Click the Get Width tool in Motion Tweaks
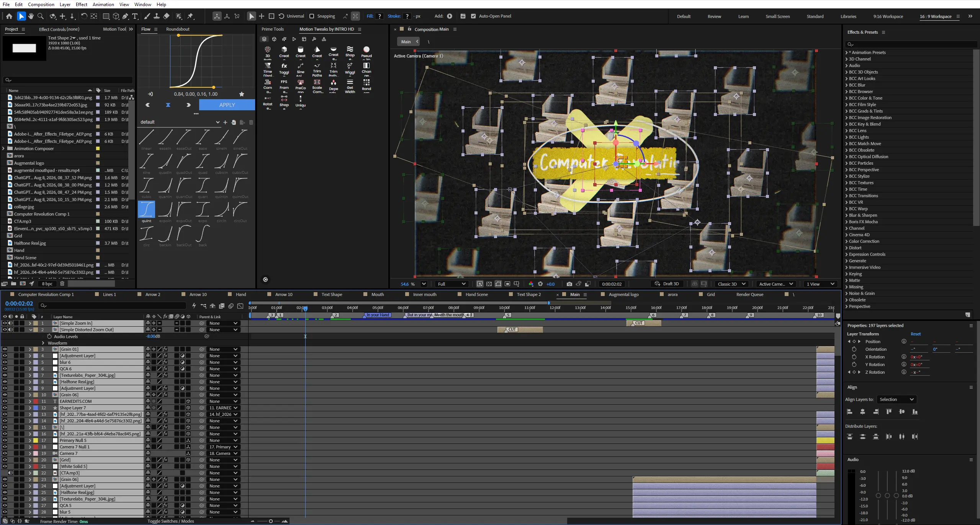Screen dimensions: 980x525 click(x=350, y=86)
